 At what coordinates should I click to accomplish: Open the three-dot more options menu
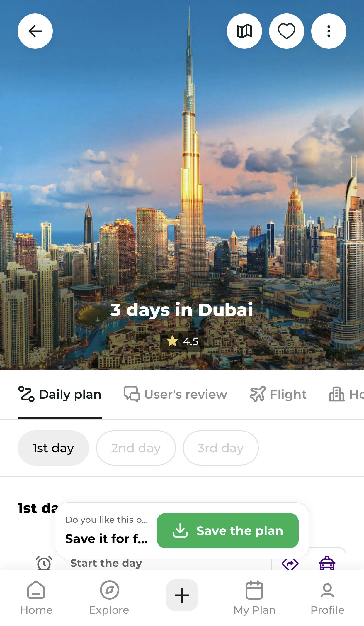coord(329,31)
